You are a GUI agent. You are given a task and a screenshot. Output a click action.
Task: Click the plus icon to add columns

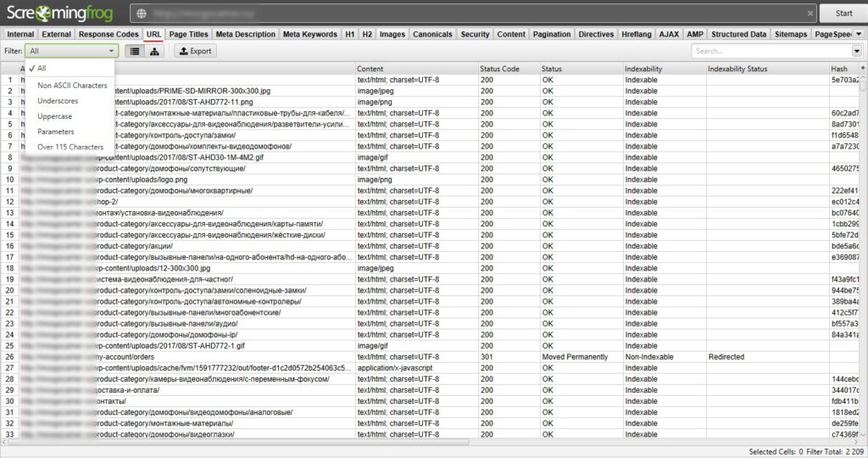(863, 68)
